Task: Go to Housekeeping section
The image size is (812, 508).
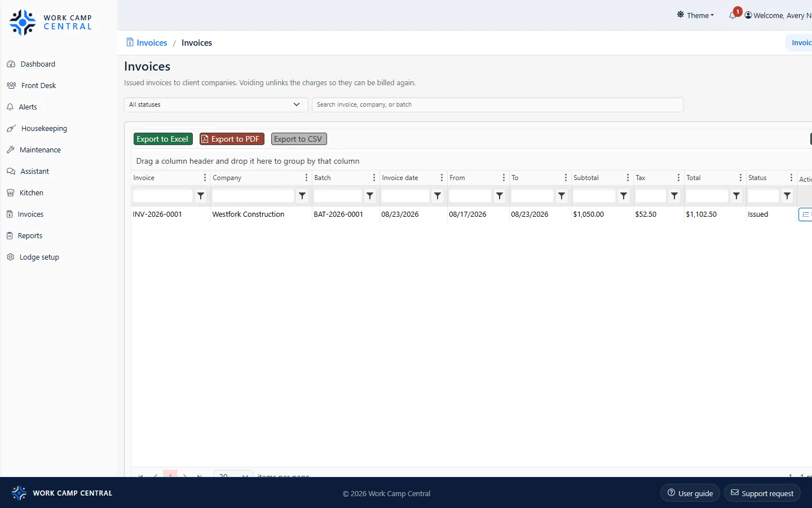Action: (x=37, y=129)
